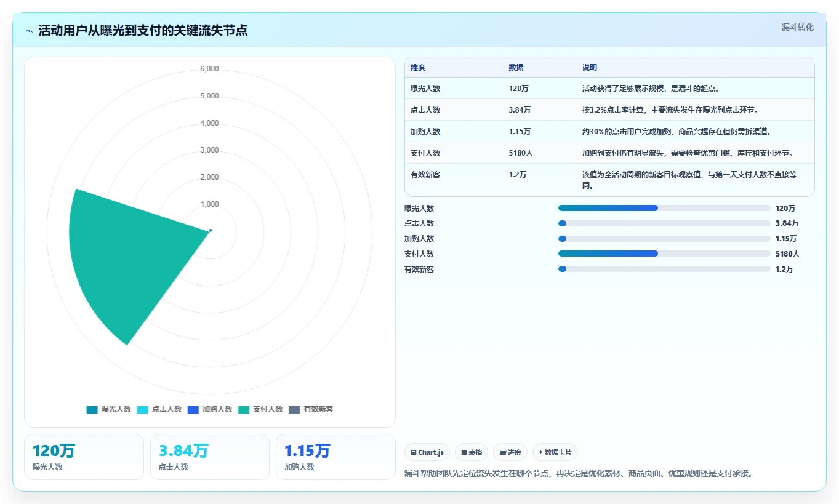Click the 漏斗转化 label in header
Image resolution: width=839 pixels, height=504 pixels.
[797, 28]
